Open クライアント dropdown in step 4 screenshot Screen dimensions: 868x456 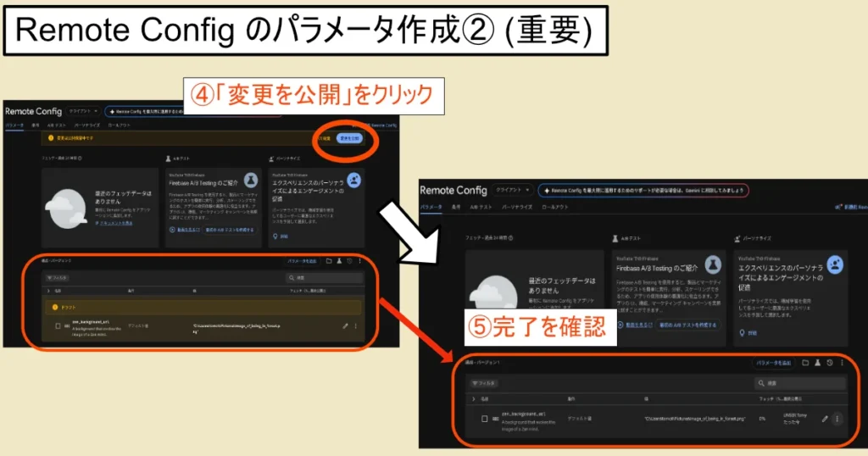[x=83, y=111]
